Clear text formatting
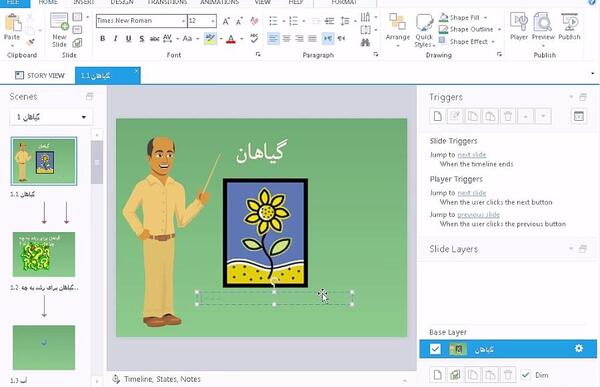 pos(254,21)
